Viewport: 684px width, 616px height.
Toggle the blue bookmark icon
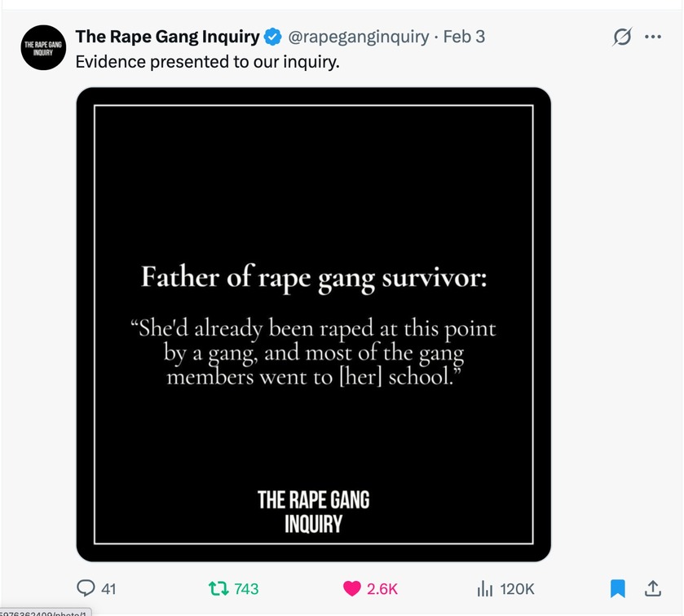pyautogui.click(x=618, y=587)
